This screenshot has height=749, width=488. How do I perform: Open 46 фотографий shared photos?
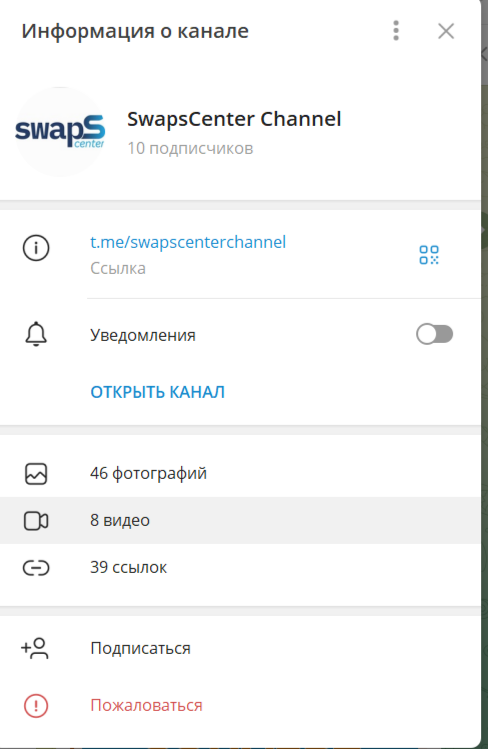click(x=240, y=473)
